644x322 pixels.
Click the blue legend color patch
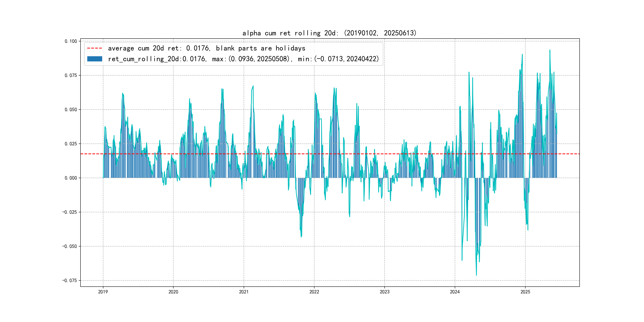pyautogui.click(x=94, y=59)
